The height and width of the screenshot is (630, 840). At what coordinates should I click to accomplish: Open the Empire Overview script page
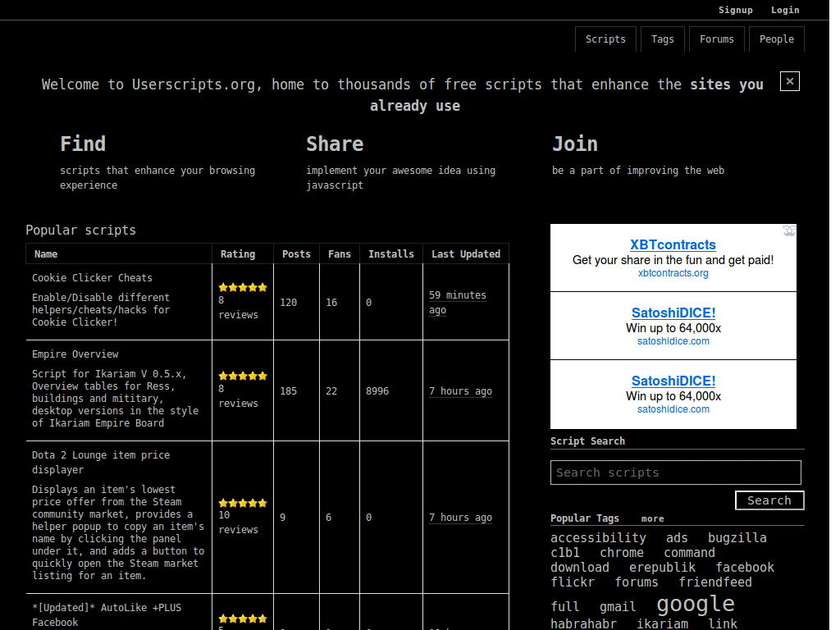click(x=75, y=354)
